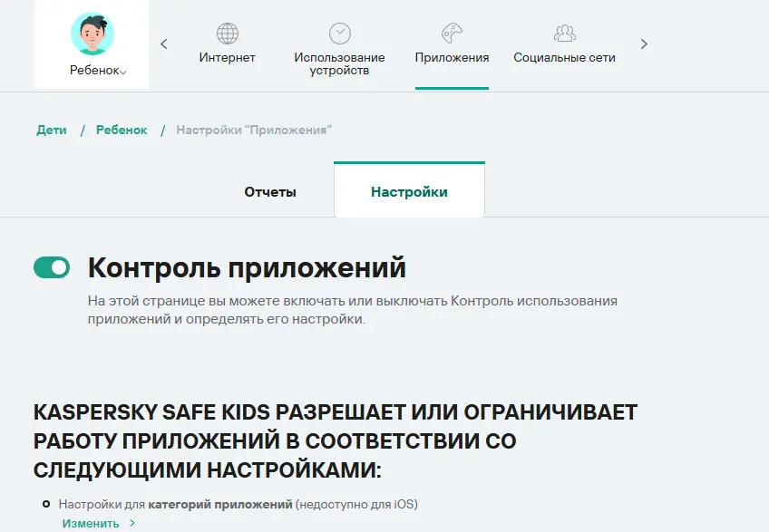This screenshot has height=532, width=769.
Task: Click the Интернет globe icon
Action: [227, 34]
